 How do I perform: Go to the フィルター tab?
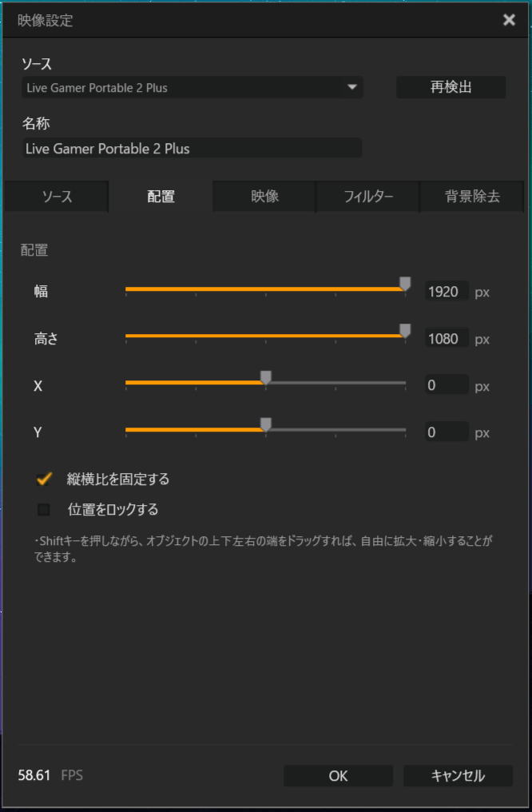pyautogui.click(x=368, y=197)
